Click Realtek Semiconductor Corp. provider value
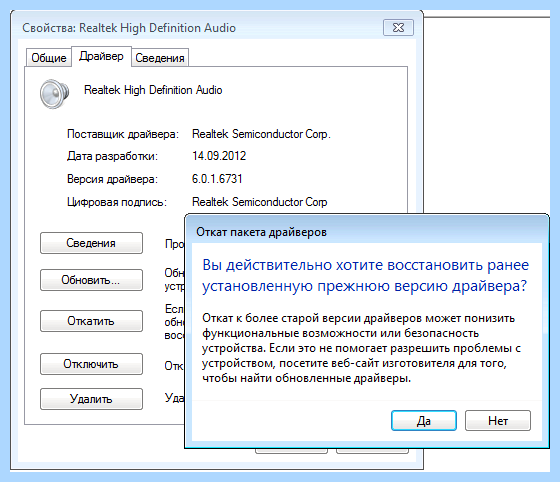Viewport: 560px width, 482px height. [x=261, y=134]
